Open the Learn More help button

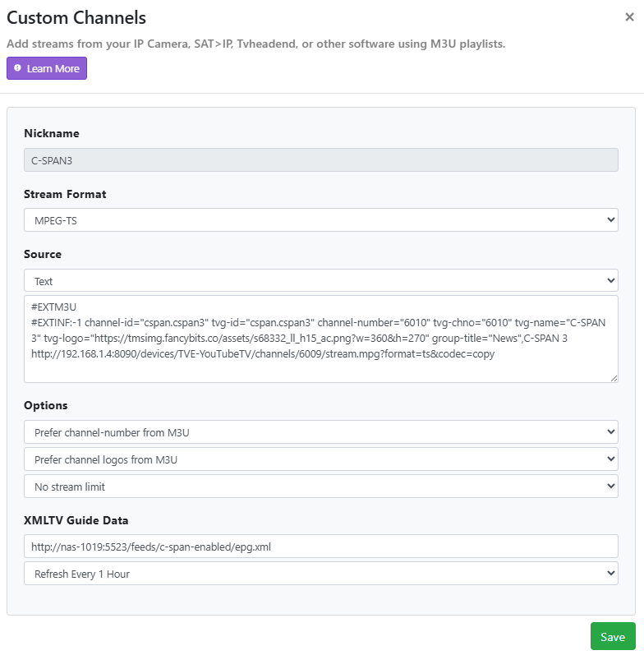pyautogui.click(x=47, y=68)
